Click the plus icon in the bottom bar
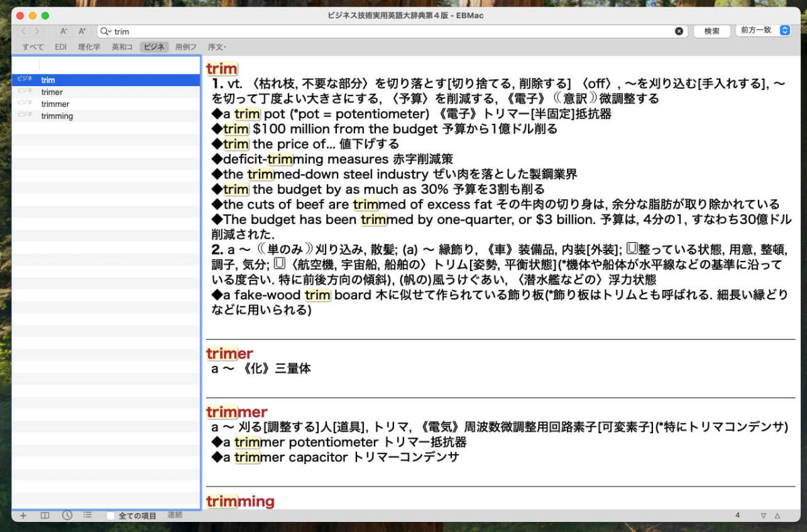Image resolution: width=807 pixels, height=532 pixels. click(x=24, y=515)
